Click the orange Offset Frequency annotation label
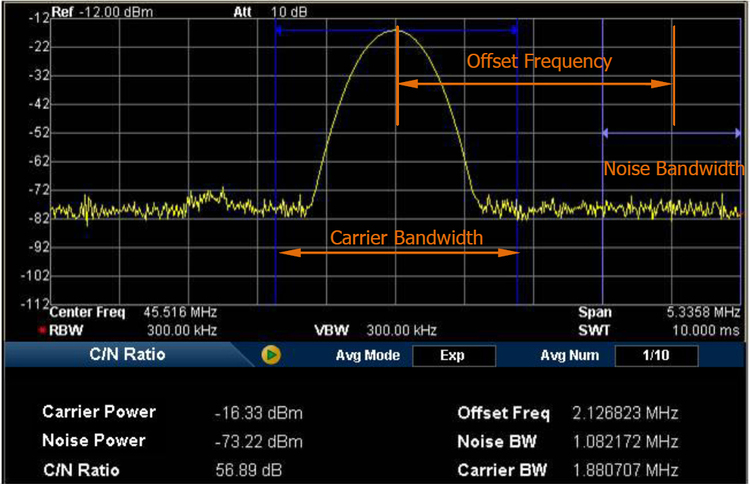This screenshot has height=484, width=750. point(539,61)
